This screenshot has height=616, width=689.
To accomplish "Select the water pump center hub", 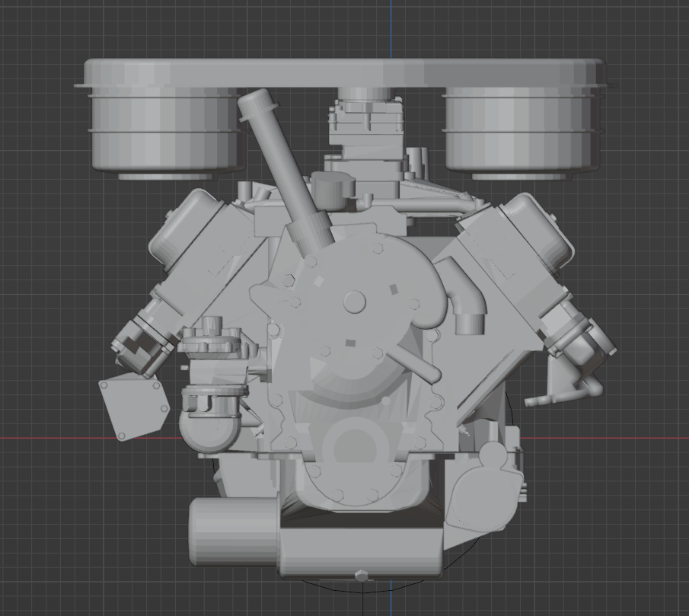I will coord(355,302).
